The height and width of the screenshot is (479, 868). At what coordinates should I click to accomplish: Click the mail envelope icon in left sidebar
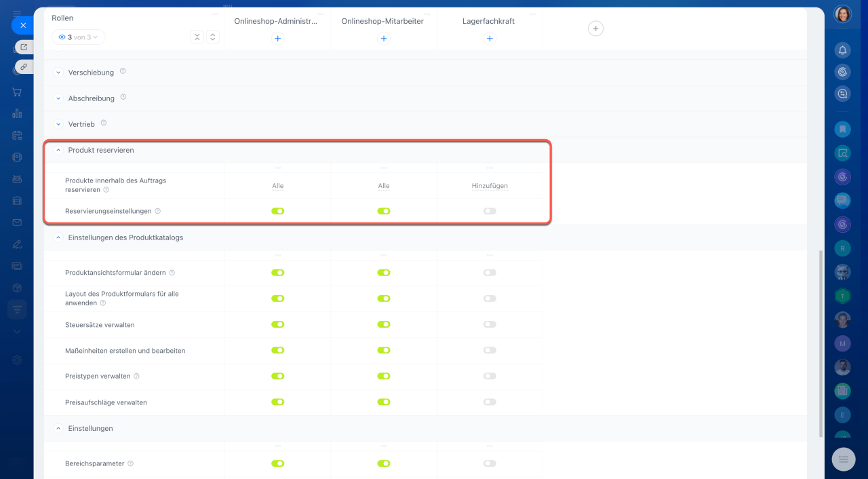point(17,222)
